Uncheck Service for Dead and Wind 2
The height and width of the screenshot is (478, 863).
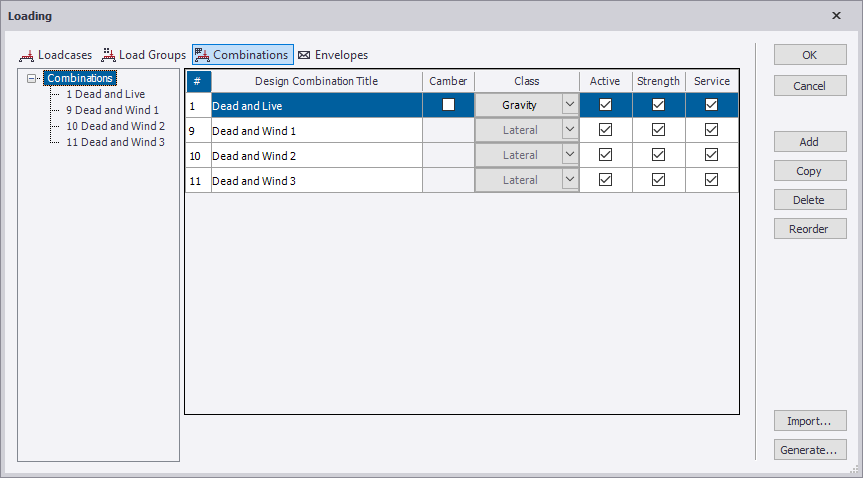coord(711,155)
